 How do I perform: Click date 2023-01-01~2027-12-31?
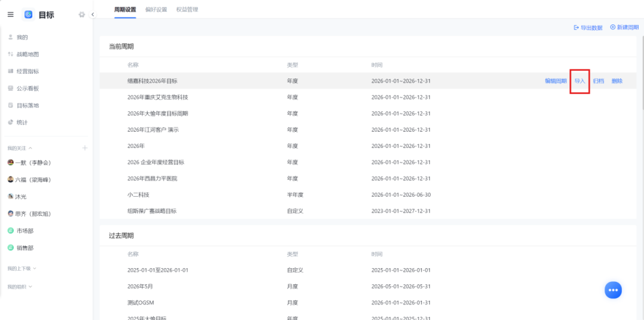[401, 211]
